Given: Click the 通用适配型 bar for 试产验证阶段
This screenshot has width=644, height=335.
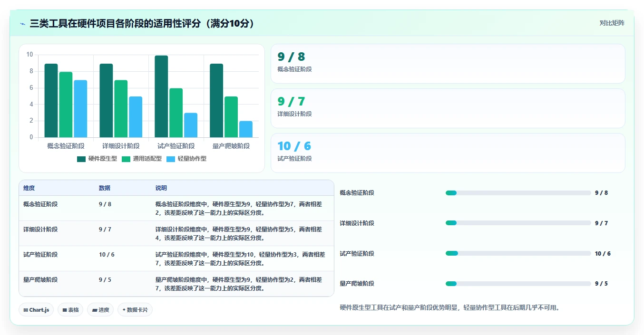Looking at the screenshot, I should (176, 113).
